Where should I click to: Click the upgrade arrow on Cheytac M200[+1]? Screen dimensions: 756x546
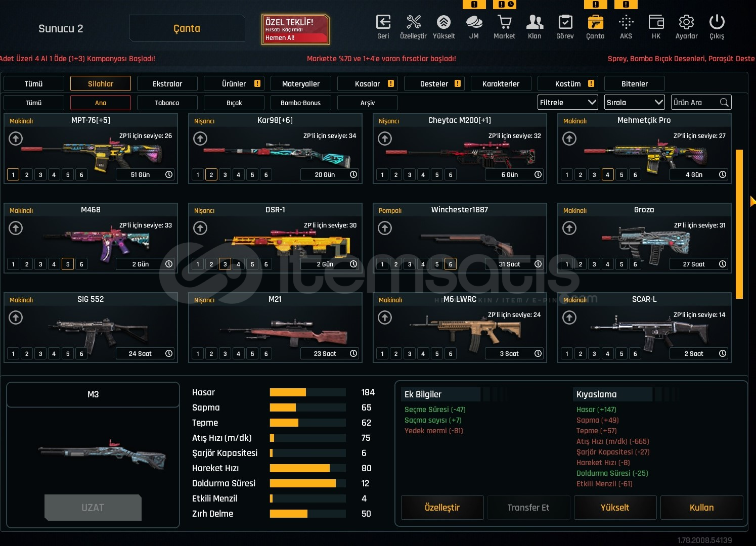(385, 139)
